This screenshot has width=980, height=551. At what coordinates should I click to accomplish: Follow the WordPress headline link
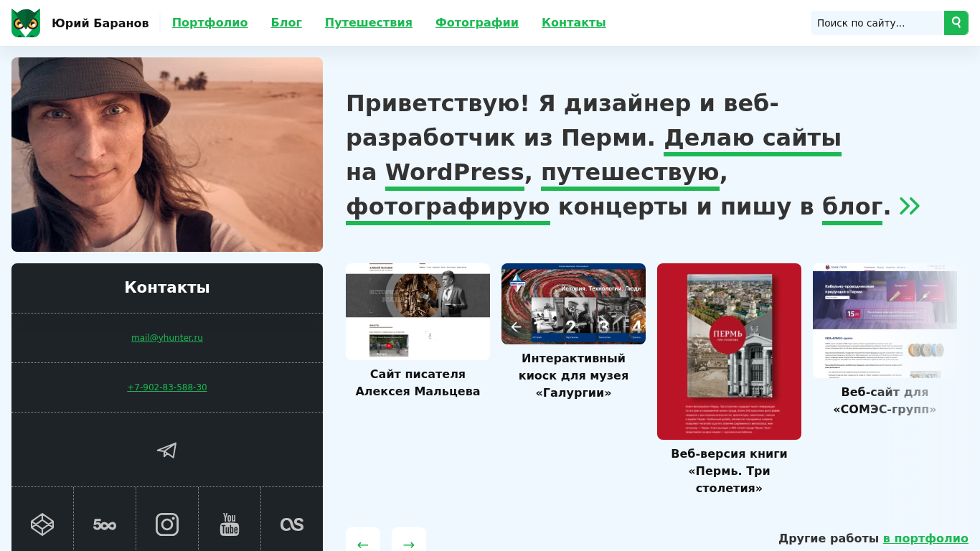[455, 172]
